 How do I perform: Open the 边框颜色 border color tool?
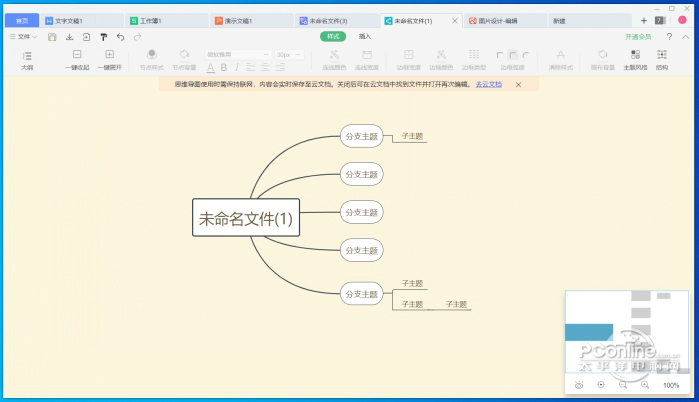click(x=441, y=61)
